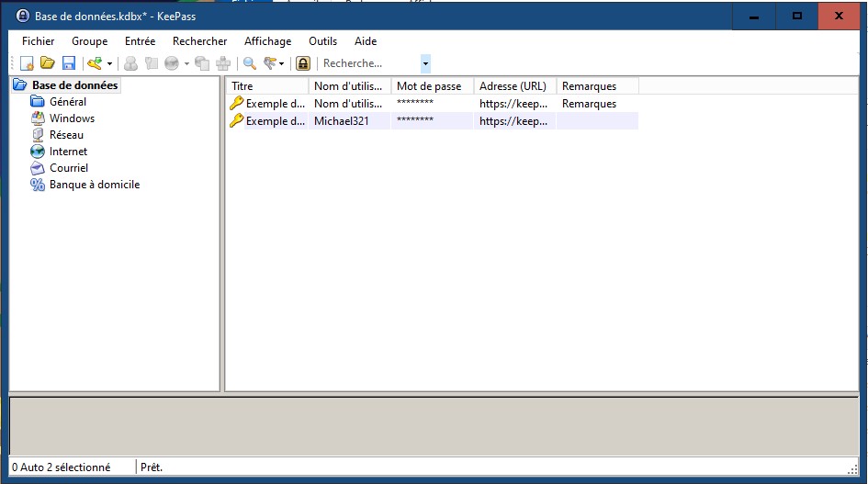Click the masked password in first entry row
The height and width of the screenshot is (484, 868).
(x=415, y=103)
